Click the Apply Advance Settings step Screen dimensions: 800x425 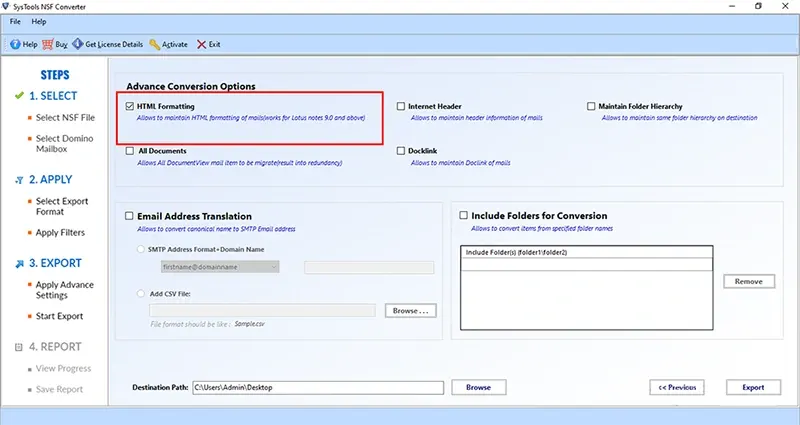click(65, 290)
